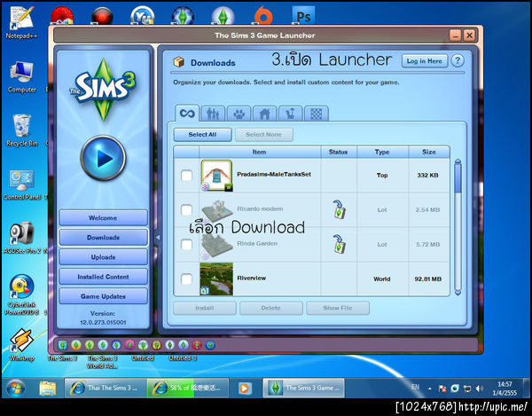
Task: Switch to the pets paw print tab
Action: (x=239, y=114)
